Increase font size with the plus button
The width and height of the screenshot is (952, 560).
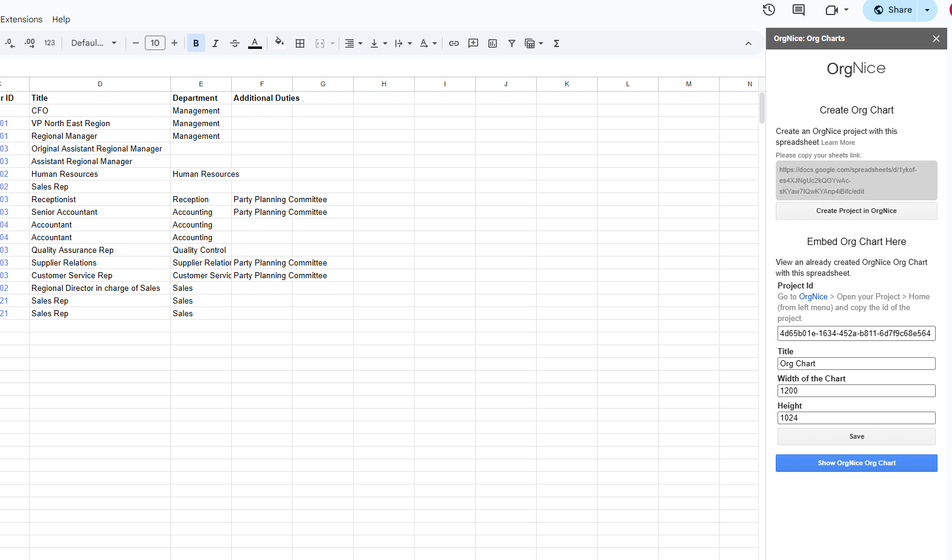coord(174,43)
